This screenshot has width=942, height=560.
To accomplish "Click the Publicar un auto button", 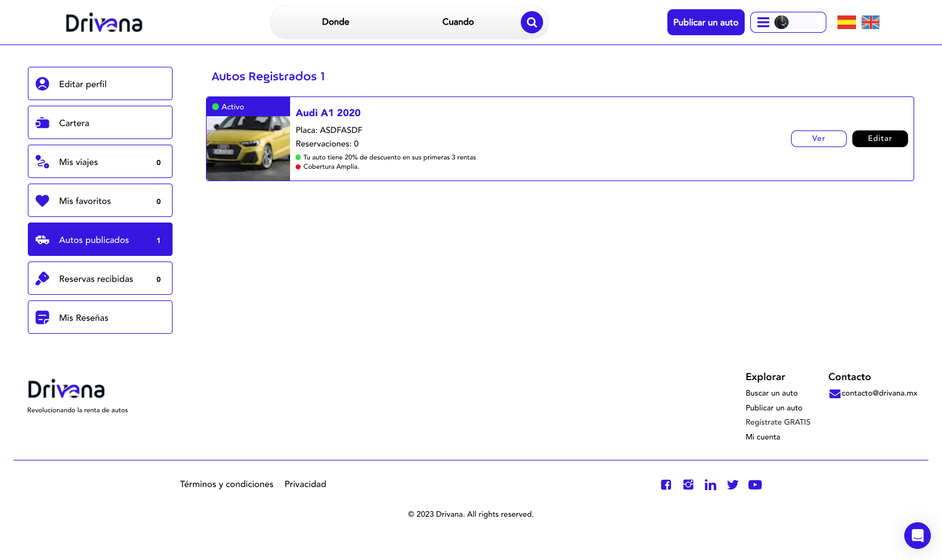I will pyautogui.click(x=706, y=22).
